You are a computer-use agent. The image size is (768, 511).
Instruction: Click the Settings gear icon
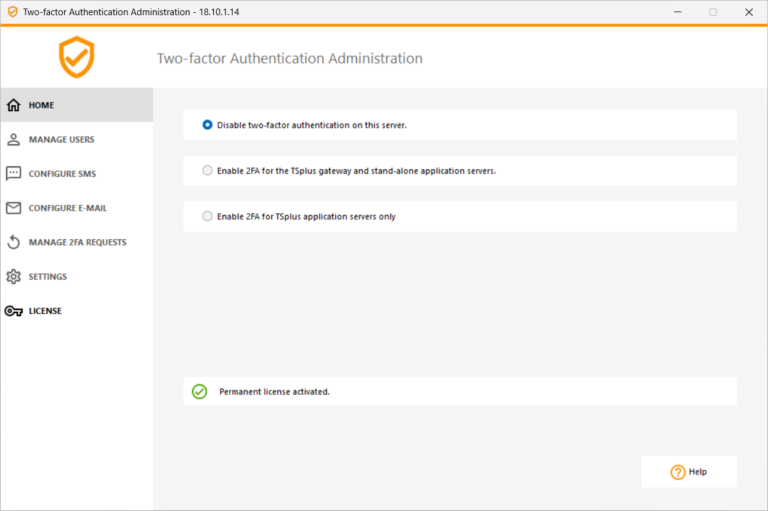14,276
